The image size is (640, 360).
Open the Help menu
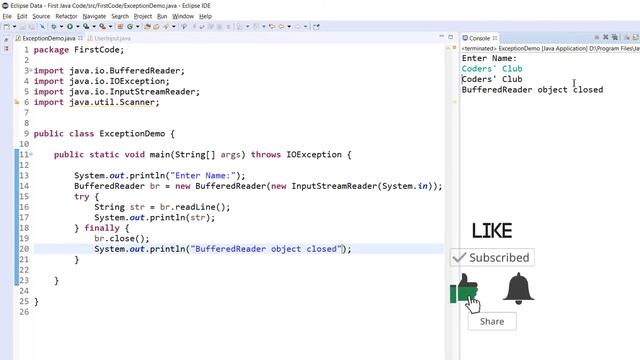(205, 16)
